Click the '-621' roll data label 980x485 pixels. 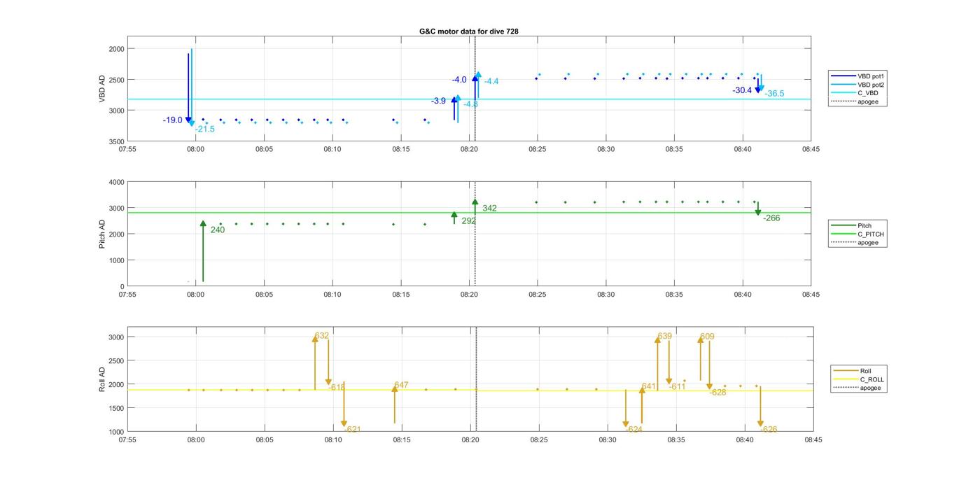pos(353,430)
